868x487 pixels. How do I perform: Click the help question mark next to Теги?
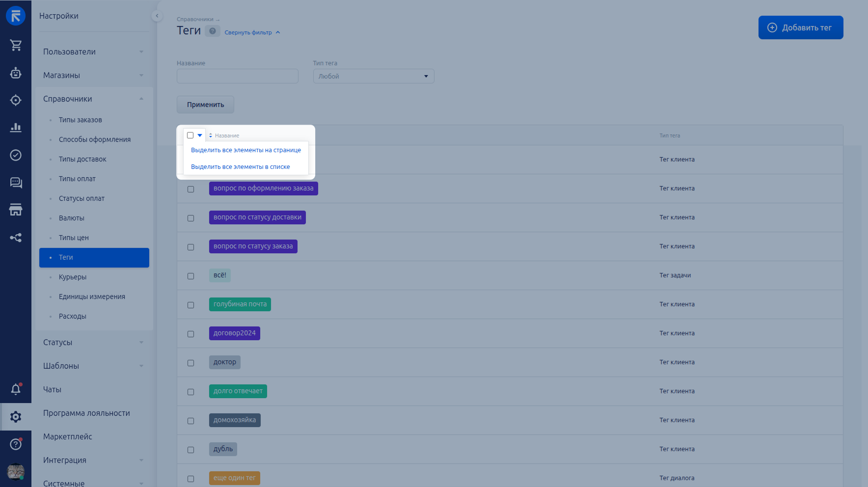pos(212,31)
